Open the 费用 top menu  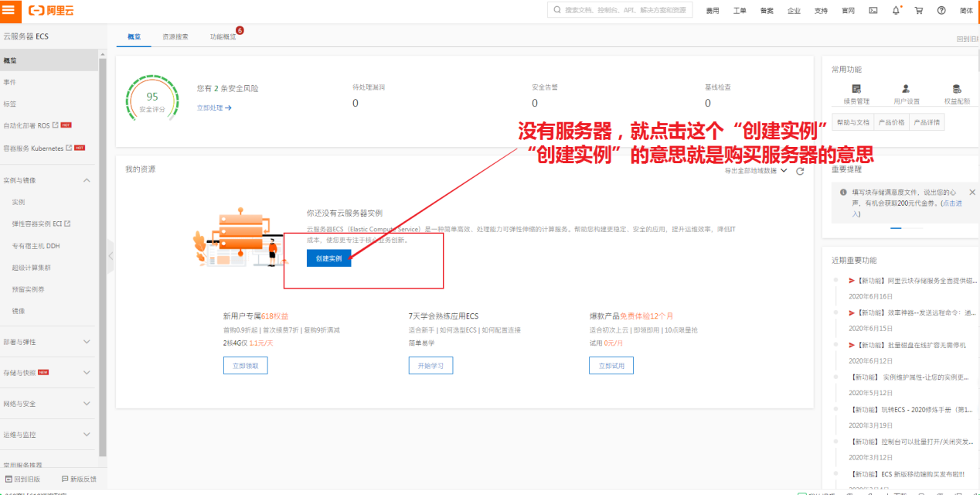pos(713,11)
